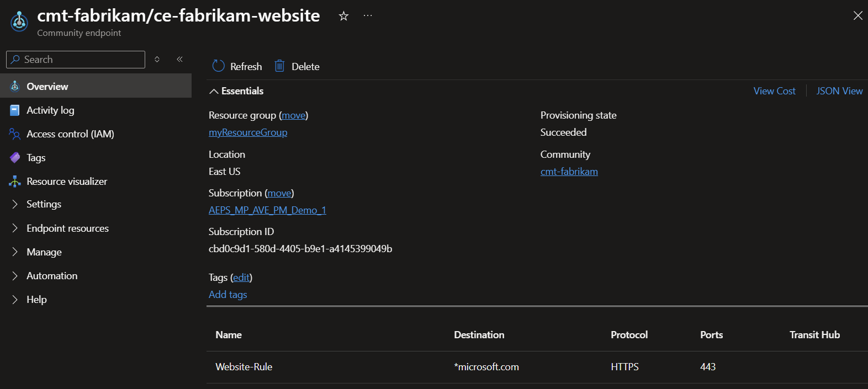868x389 pixels.
Task: Select the Settings group label
Action: (44, 204)
